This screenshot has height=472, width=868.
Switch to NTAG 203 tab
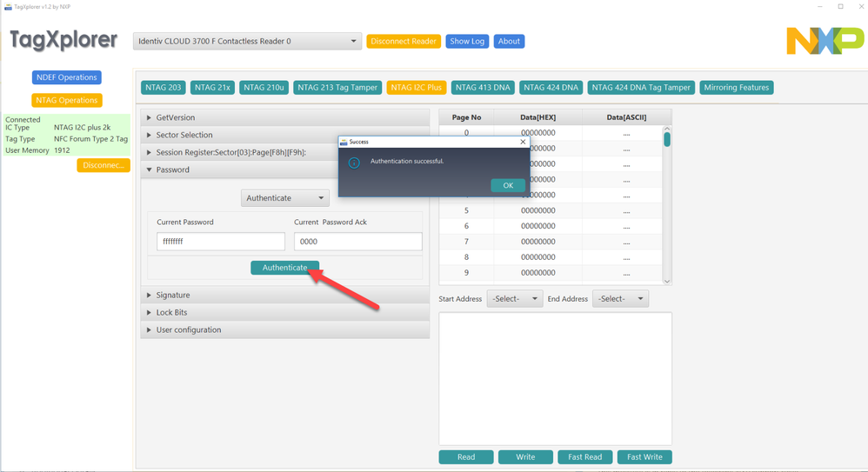click(164, 88)
